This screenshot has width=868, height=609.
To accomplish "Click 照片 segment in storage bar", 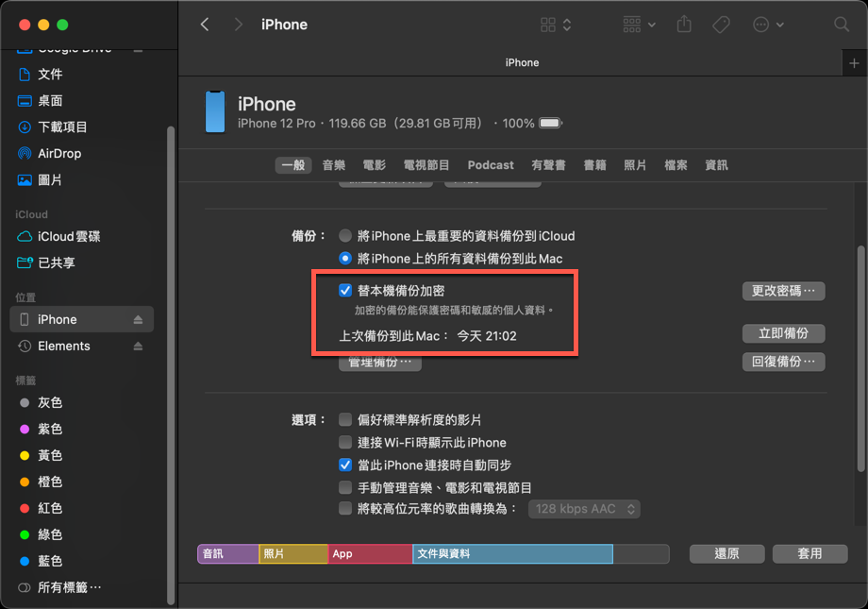I will [x=293, y=553].
